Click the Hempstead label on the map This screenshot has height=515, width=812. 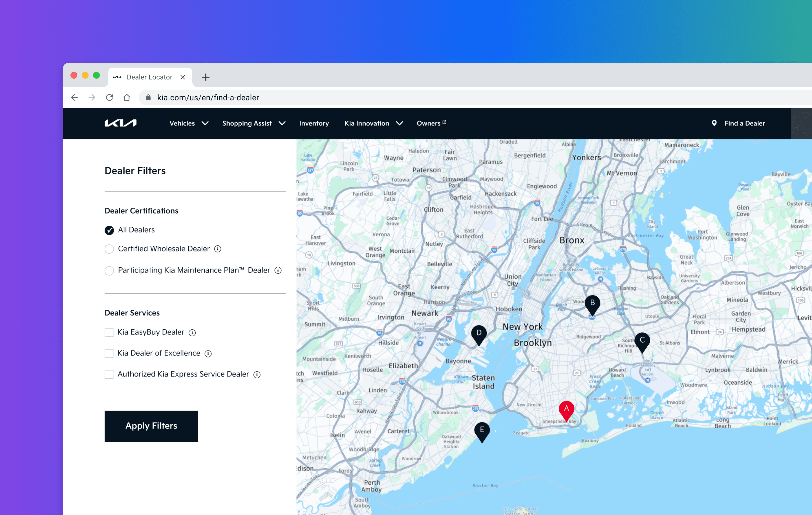coord(749,329)
